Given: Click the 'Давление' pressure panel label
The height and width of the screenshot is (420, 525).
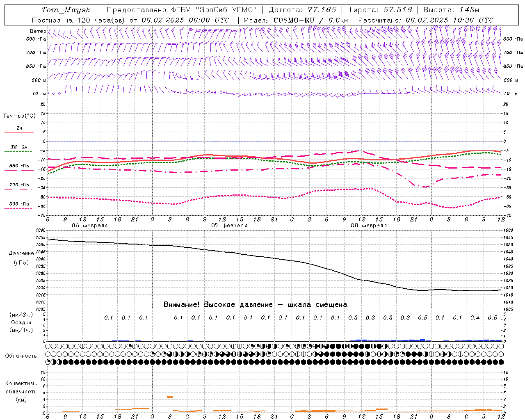Looking at the screenshot, I should point(21,253).
